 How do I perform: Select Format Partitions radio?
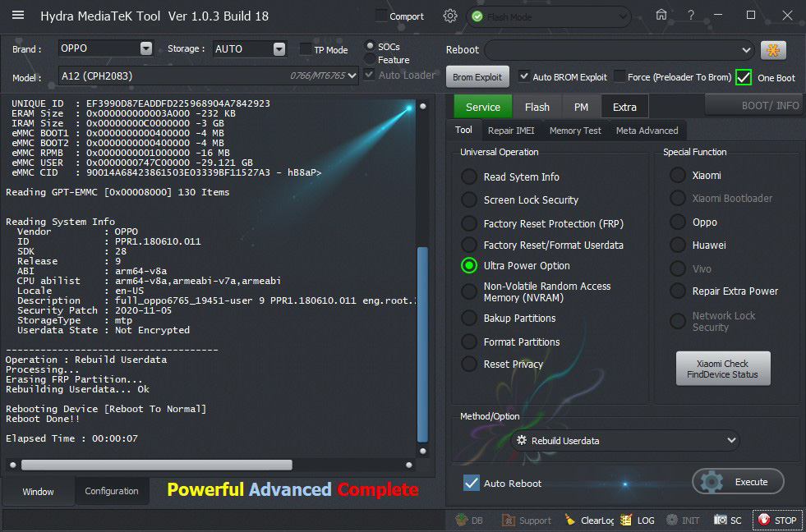469,342
